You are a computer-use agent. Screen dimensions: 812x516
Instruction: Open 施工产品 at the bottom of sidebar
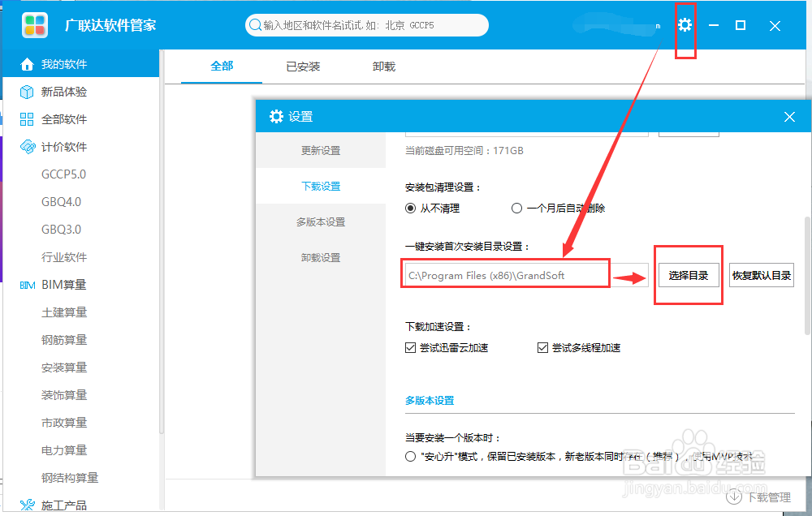(65, 505)
